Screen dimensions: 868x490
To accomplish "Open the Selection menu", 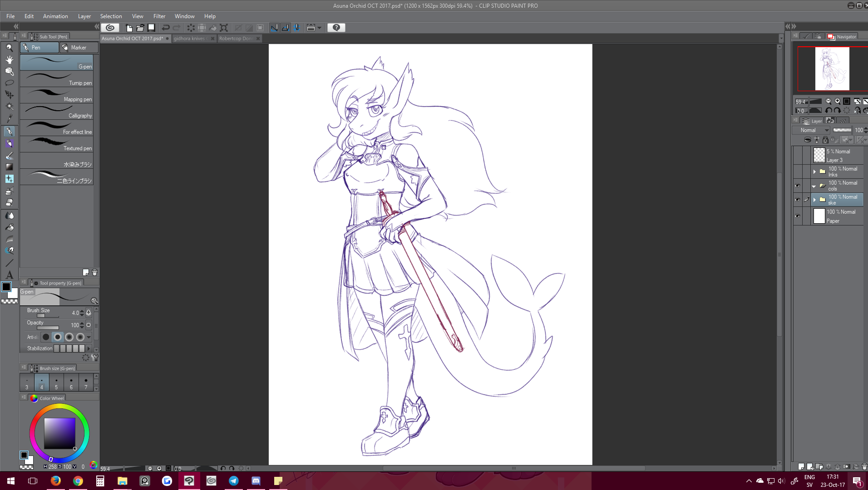I will click(111, 16).
